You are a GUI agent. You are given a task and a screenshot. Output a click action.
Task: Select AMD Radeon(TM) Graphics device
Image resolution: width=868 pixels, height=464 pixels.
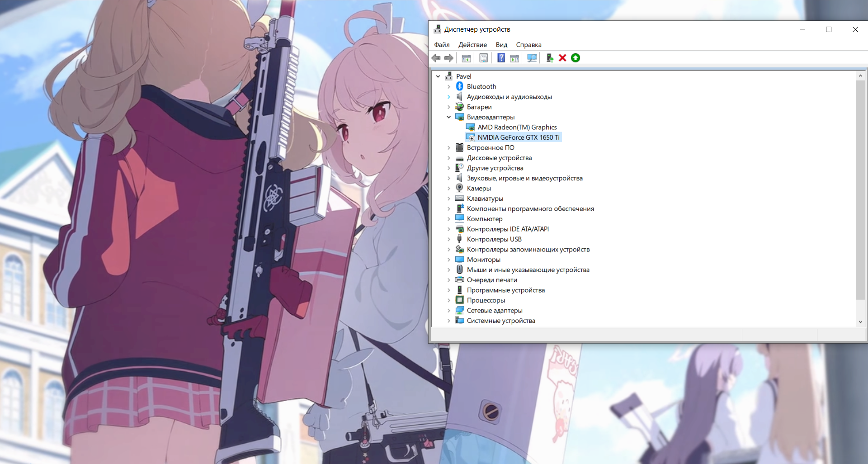517,127
